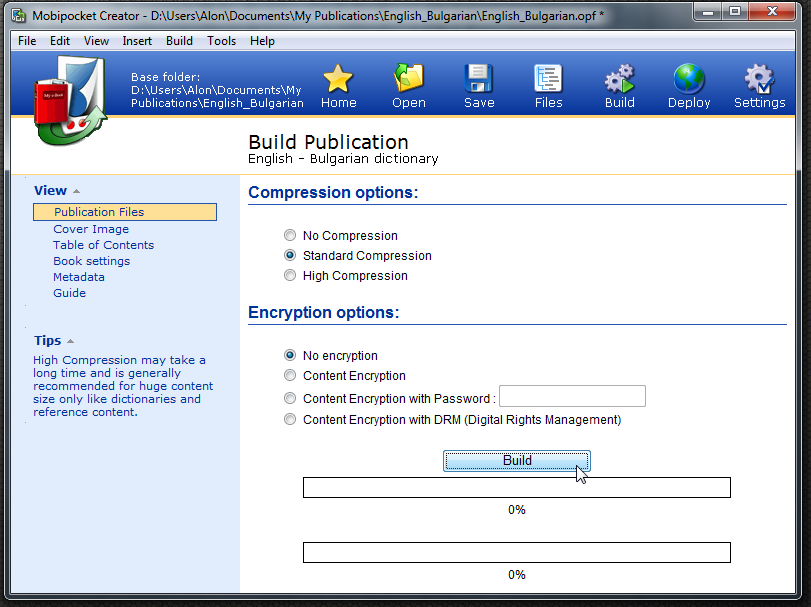Collapse the Tips panel arrow

pyautogui.click(x=71, y=341)
